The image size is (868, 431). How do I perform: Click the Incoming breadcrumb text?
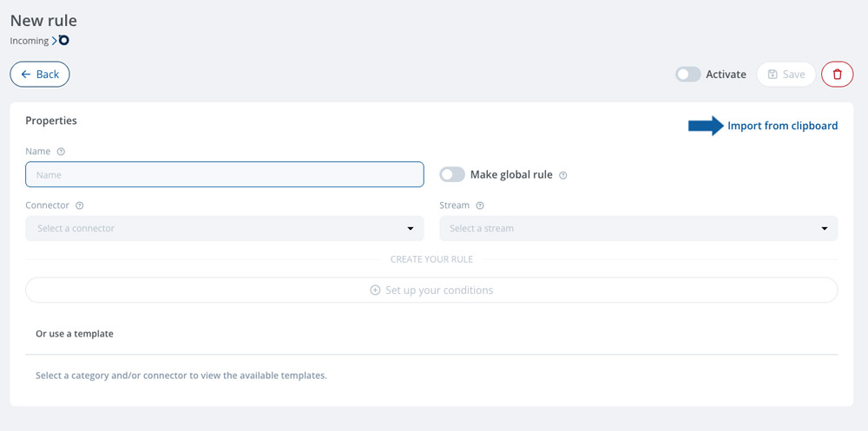tap(30, 41)
